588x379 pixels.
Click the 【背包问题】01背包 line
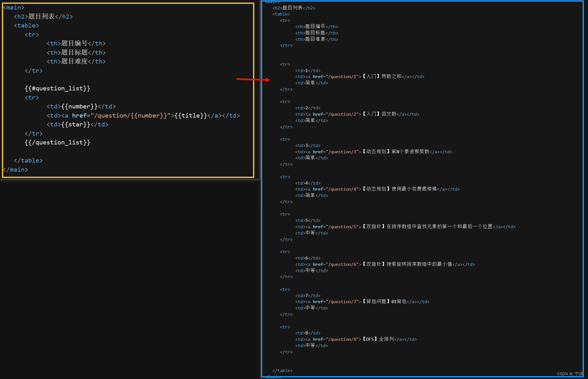click(362, 302)
